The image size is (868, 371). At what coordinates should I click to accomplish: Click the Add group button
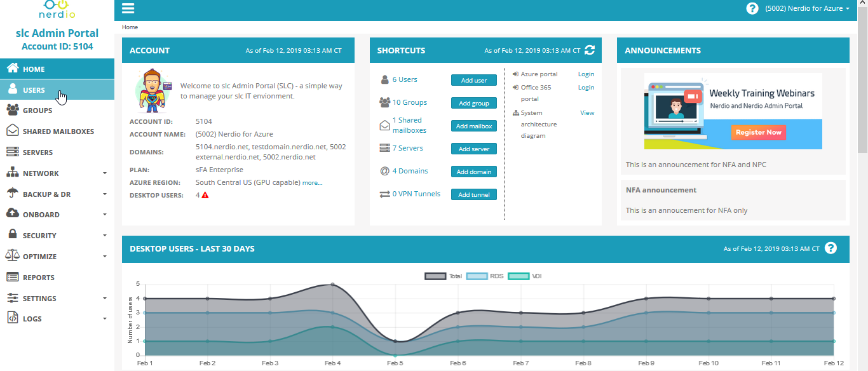click(x=474, y=103)
